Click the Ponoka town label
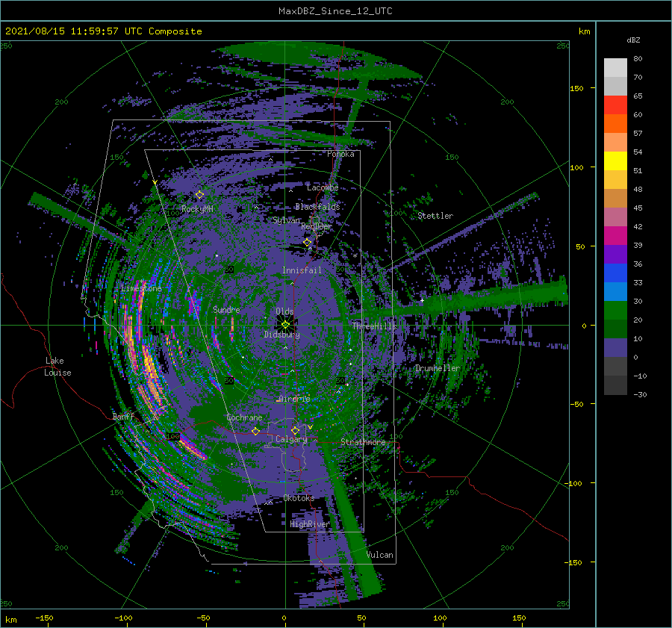The height and width of the screenshot is (628, 672). tap(340, 154)
